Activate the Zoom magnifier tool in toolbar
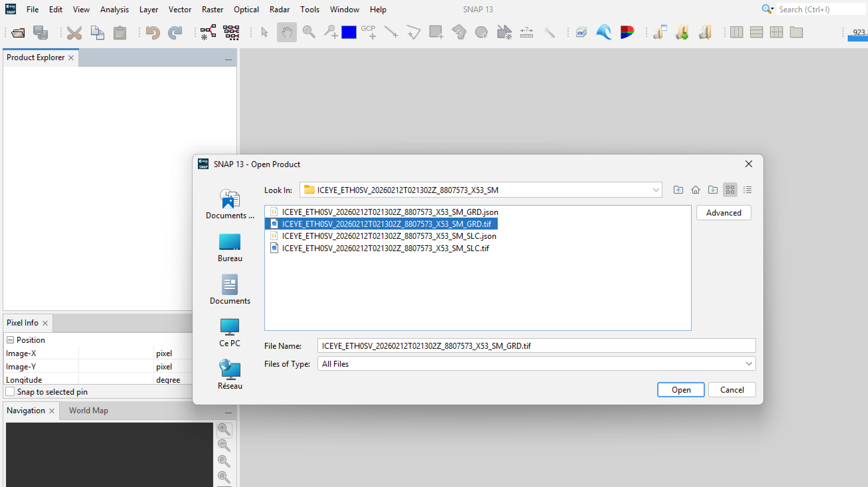The height and width of the screenshot is (487, 868). [x=309, y=32]
